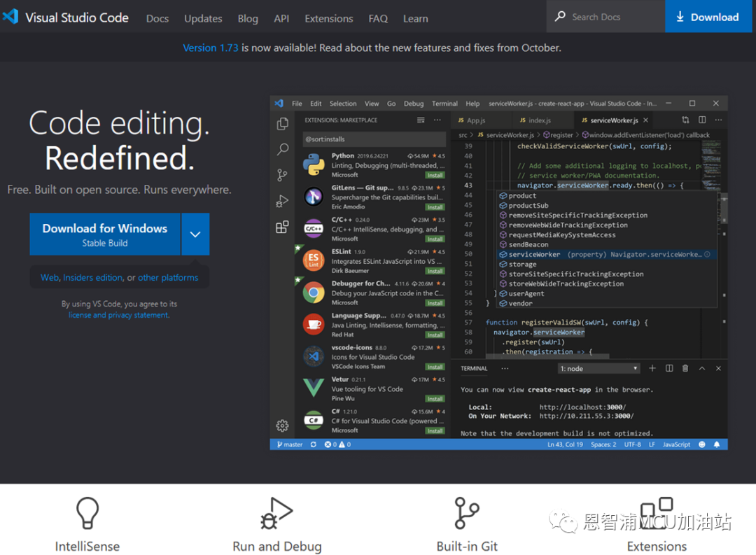Image resolution: width=756 pixels, height=555 pixels.
Task: Open the FAQ page
Action: pyautogui.click(x=378, y=18)
